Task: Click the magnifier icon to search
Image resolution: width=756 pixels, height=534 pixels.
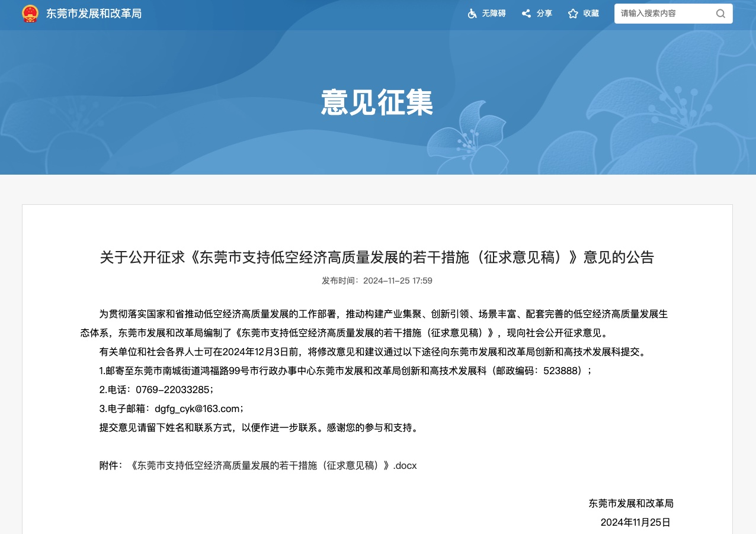Action: click(720, 13)
